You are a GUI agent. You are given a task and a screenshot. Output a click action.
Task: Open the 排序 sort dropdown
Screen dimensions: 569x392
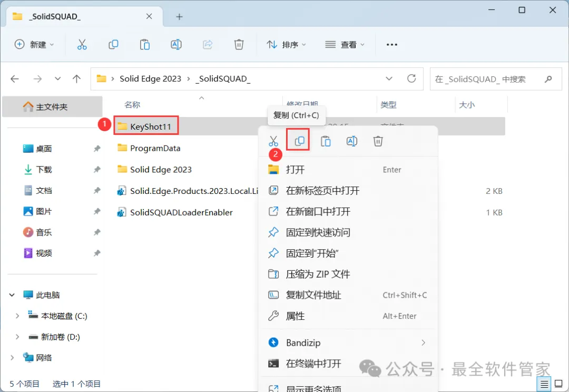pos(286,45)
